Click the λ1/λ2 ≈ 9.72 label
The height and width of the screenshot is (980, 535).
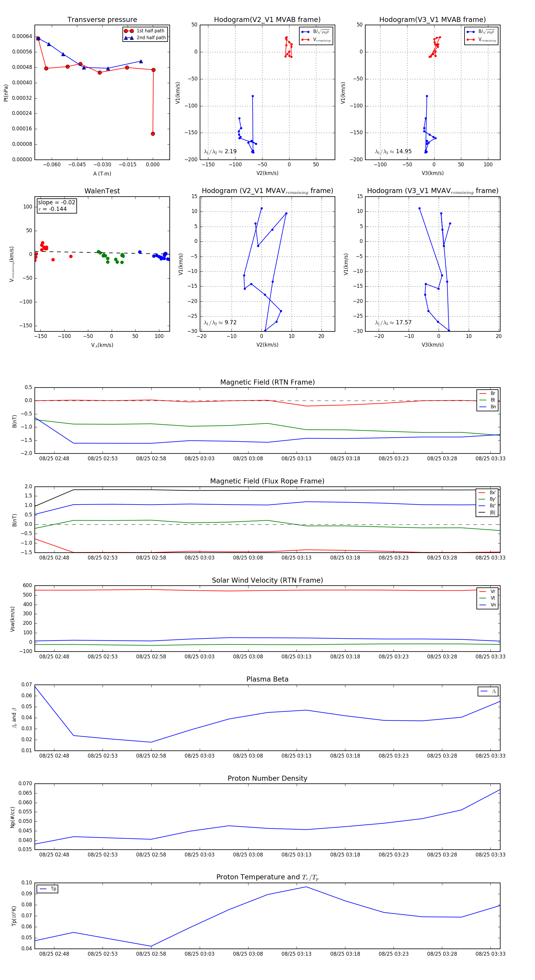point(220,323)
